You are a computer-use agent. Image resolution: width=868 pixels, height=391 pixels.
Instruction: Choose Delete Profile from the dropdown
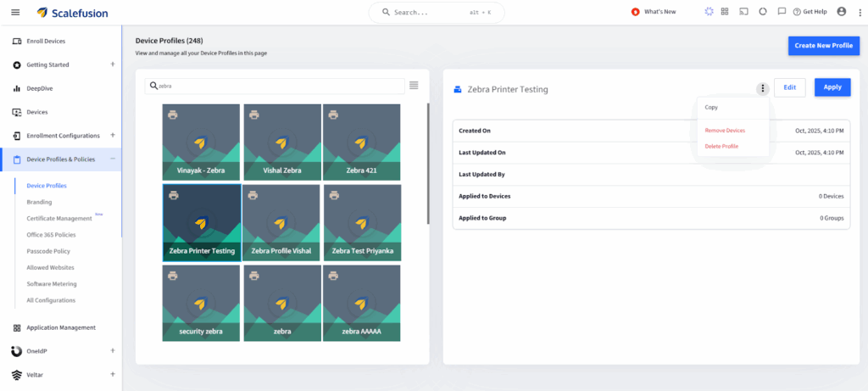(x=721, y=147)
